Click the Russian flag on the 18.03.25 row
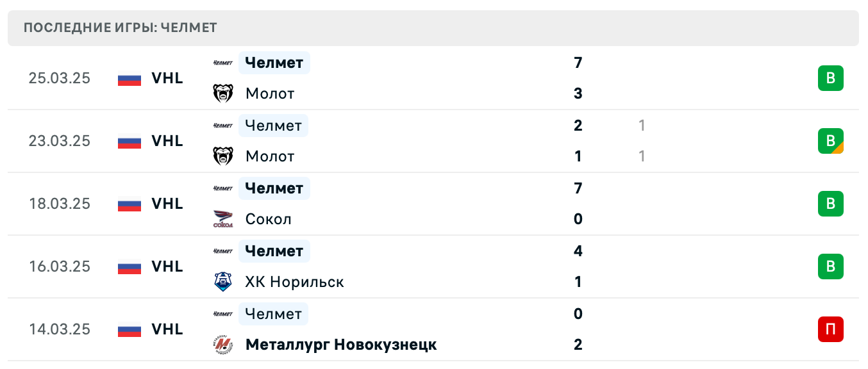The width and height of the screenshot is (868, 369). click(129, 204)
